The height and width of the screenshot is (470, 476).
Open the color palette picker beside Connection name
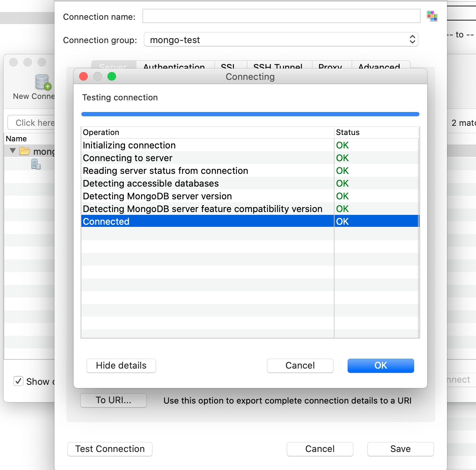point(432,16)
